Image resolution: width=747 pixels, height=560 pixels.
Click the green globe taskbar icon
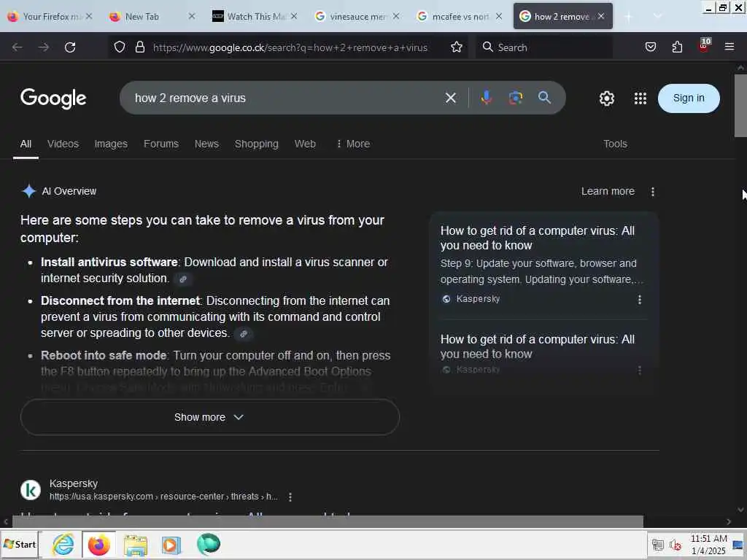208,544
